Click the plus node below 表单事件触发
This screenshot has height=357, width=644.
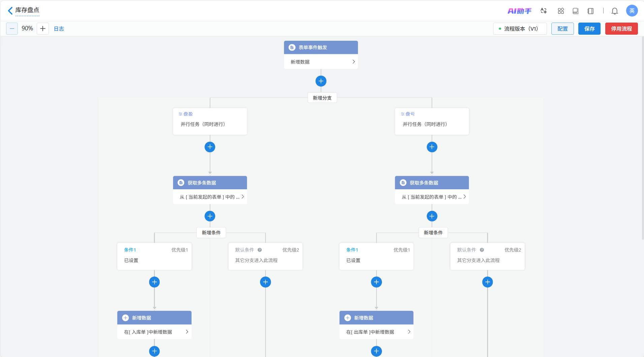pyautogui.click(x=321, y=81)
